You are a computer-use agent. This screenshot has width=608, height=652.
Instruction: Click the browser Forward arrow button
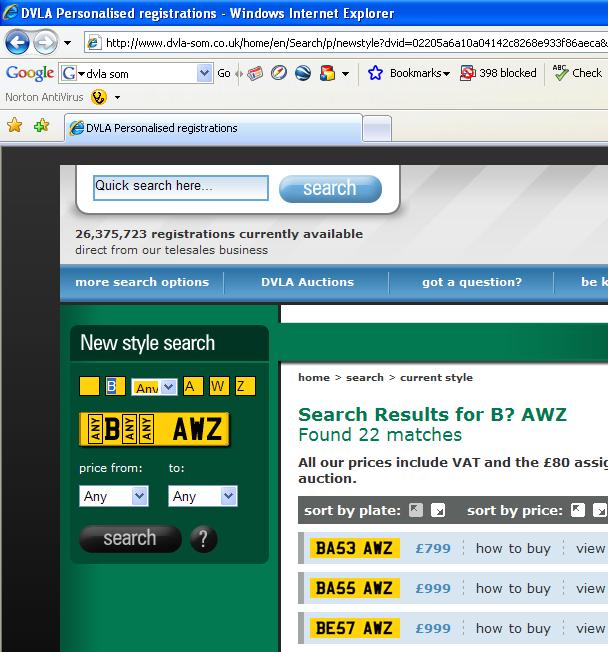pos(45,42)
